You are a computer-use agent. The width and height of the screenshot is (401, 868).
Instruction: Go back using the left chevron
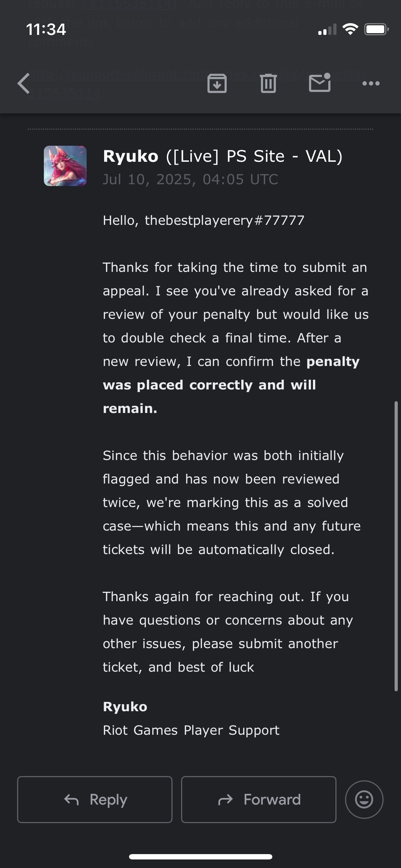[x=24, y=83]
